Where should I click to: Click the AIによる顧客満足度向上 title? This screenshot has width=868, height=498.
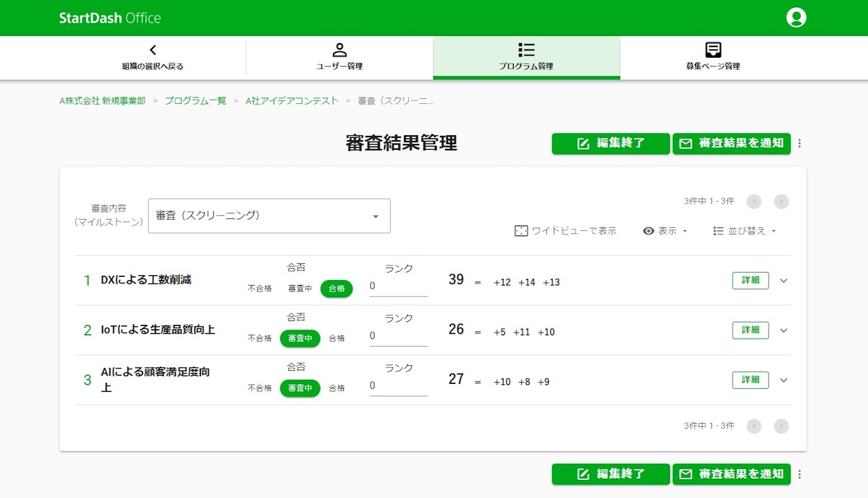(155, 380)
